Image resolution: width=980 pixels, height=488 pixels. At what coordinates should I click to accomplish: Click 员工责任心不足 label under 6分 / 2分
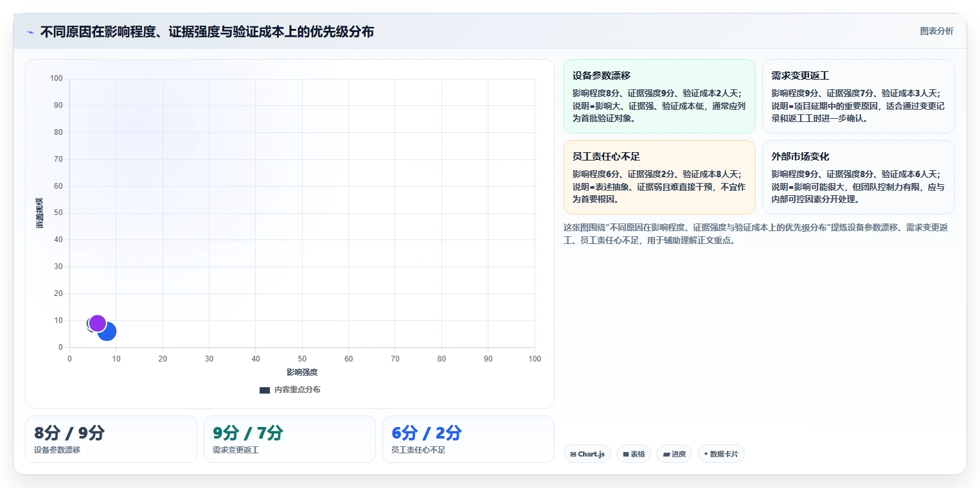tap(418, 449)
